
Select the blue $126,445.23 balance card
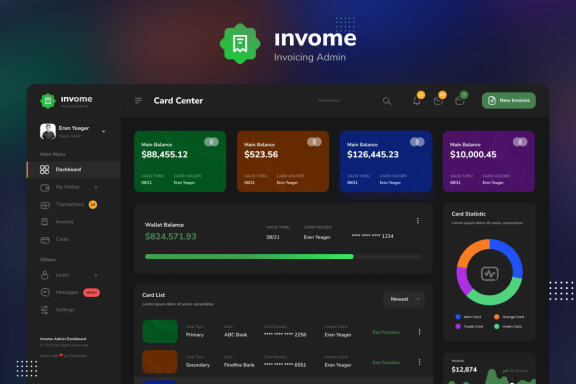click(386, 161)
